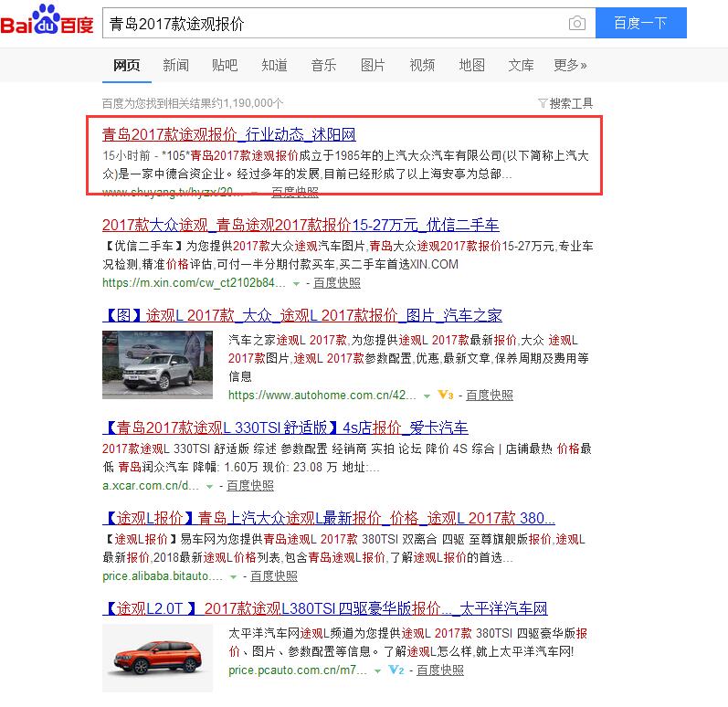
Task: Expand dropdown arrow next to bitauto URL
Action: pyautogui.click(x=233, y=577)
